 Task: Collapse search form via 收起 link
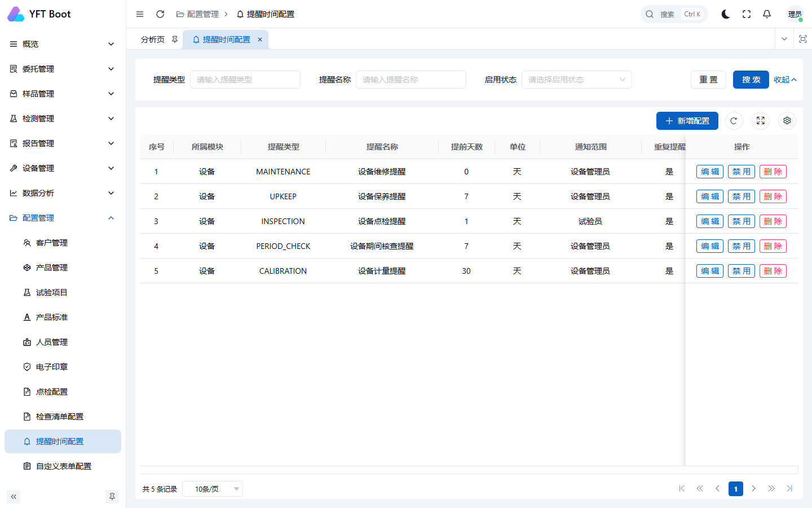(x=785, y=80)
